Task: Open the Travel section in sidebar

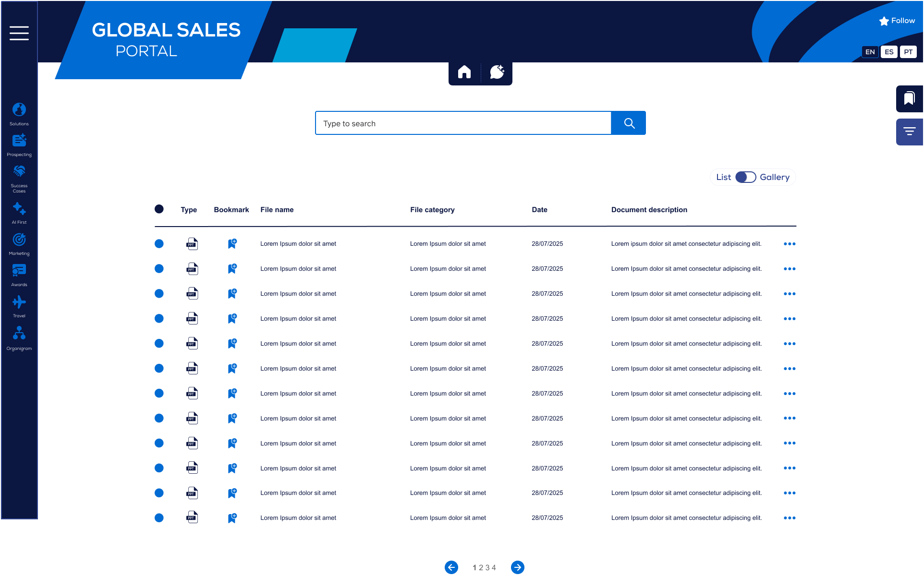Action: (19, 307)
